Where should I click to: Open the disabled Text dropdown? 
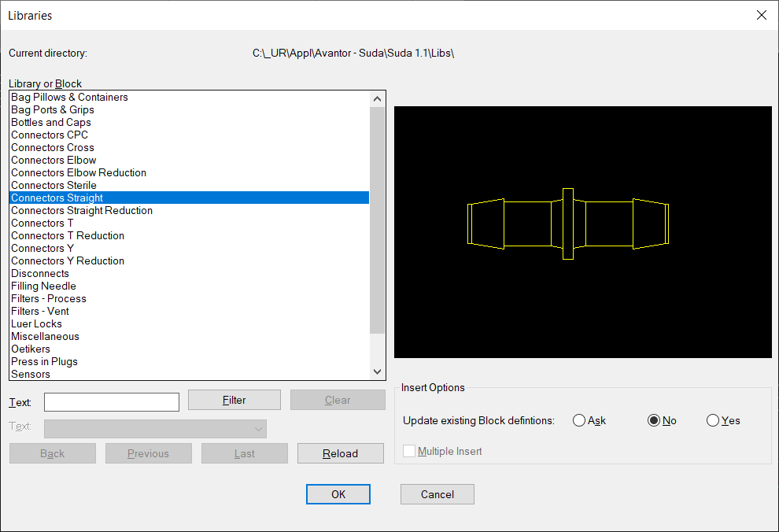pyautogui.click(x=155, y=429)
